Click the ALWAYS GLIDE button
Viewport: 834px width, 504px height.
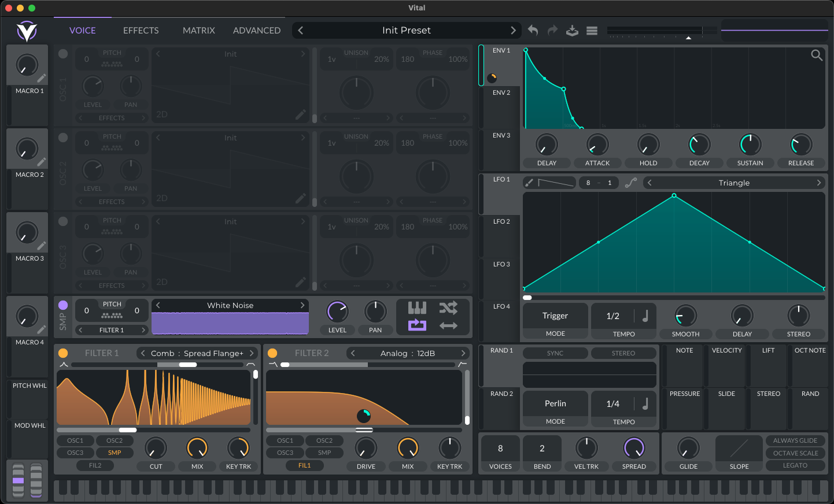pyautogui.click(x=795, y=440)
